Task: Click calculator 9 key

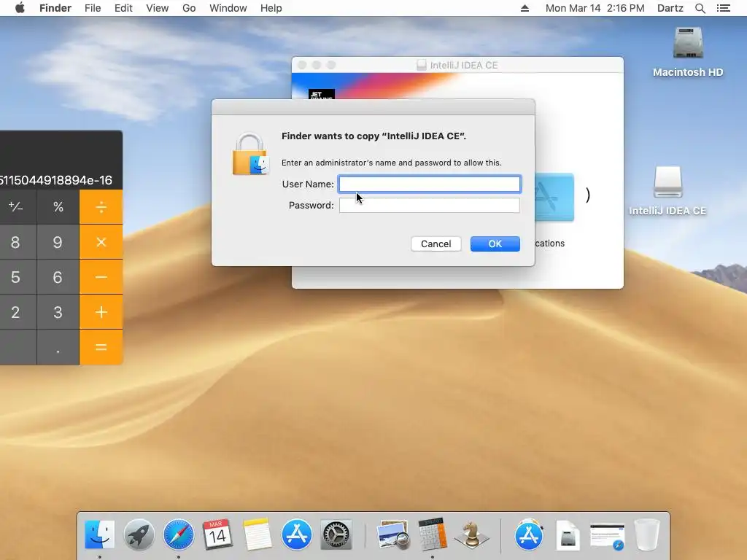Action: 58,242
